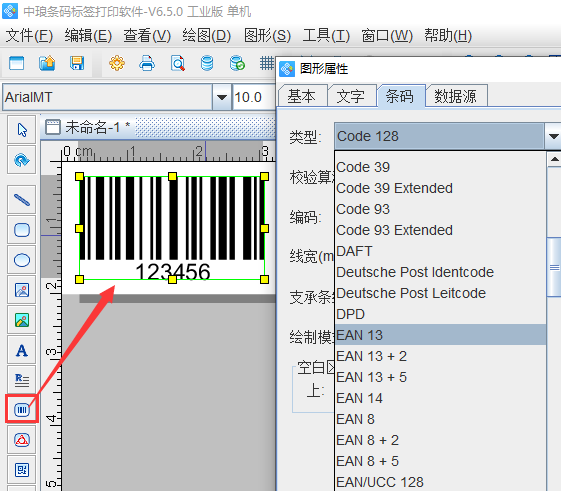Choose Code 93 Extended option
561x491 pixels.
[x=441, y=230]
